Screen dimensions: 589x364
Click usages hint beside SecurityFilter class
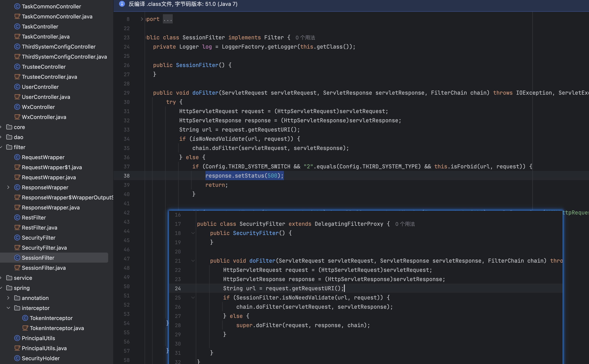[x=405, y=224]
